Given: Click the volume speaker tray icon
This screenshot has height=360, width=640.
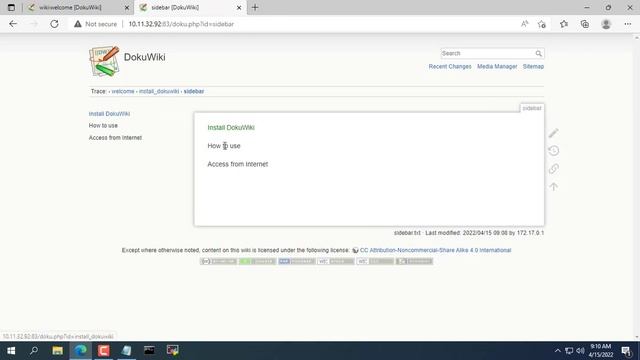Looking at the screenshot, I should tap(580, 351).
